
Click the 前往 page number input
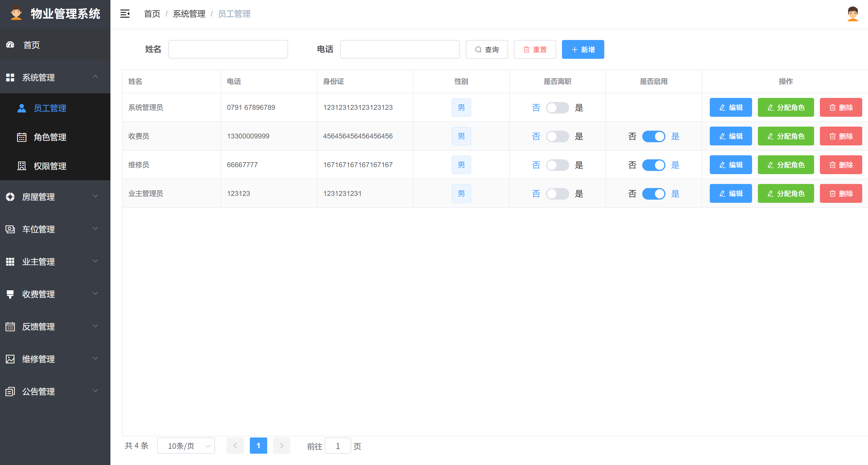(338, 446)
